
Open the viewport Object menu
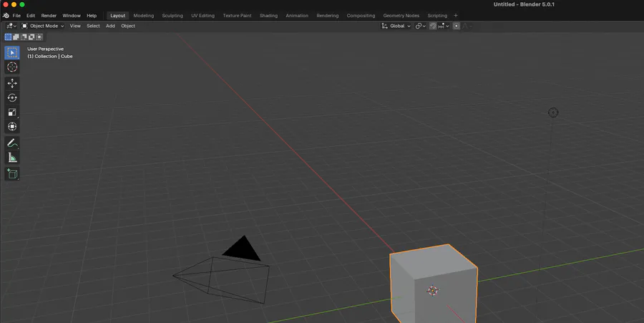click(x=128, y=26)
